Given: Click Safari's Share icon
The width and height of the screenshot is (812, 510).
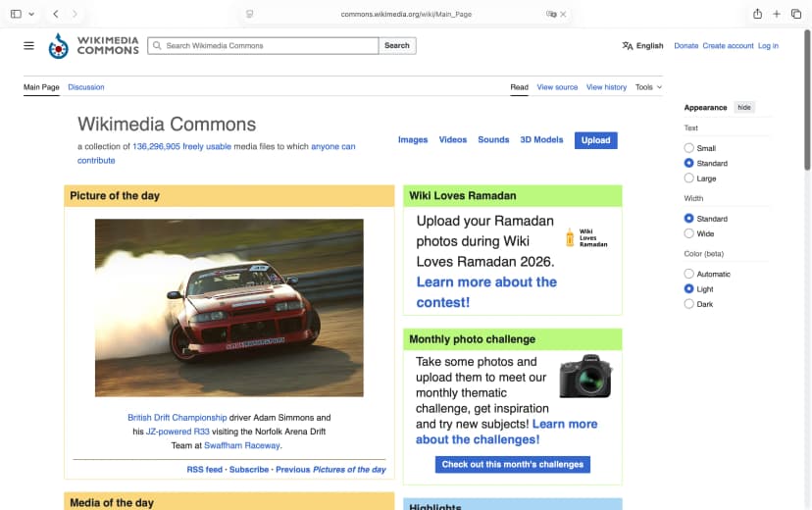Looking at the screenshot, I should click(757, 14).
